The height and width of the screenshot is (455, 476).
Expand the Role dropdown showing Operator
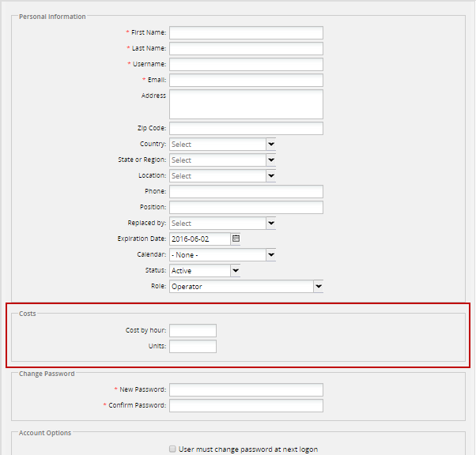tap(318, 287)
